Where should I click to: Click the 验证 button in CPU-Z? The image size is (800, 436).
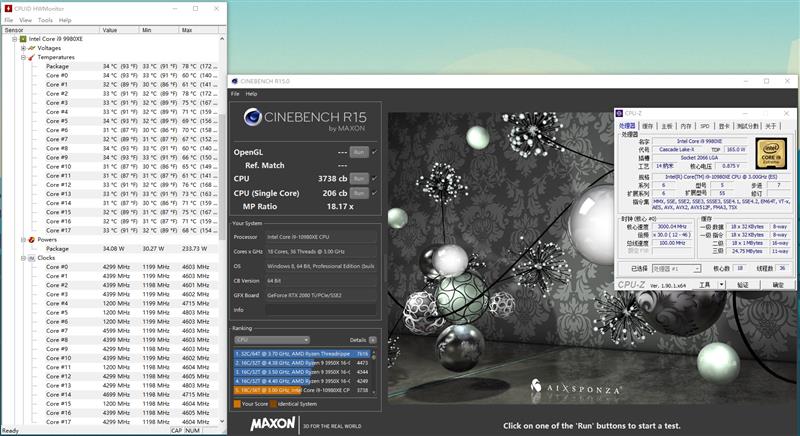pyautogui.click(x=743, y=285)
